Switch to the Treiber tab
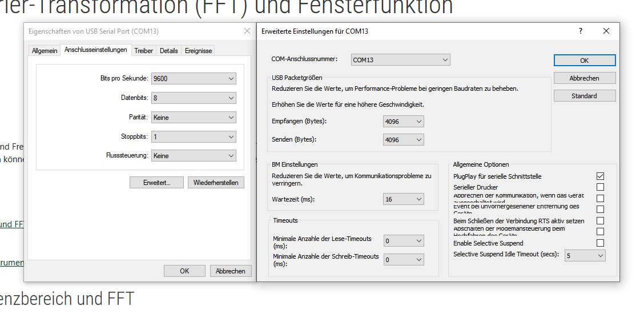Image resolution: width=644 pixels, height=322 pixels. [143, 51]
